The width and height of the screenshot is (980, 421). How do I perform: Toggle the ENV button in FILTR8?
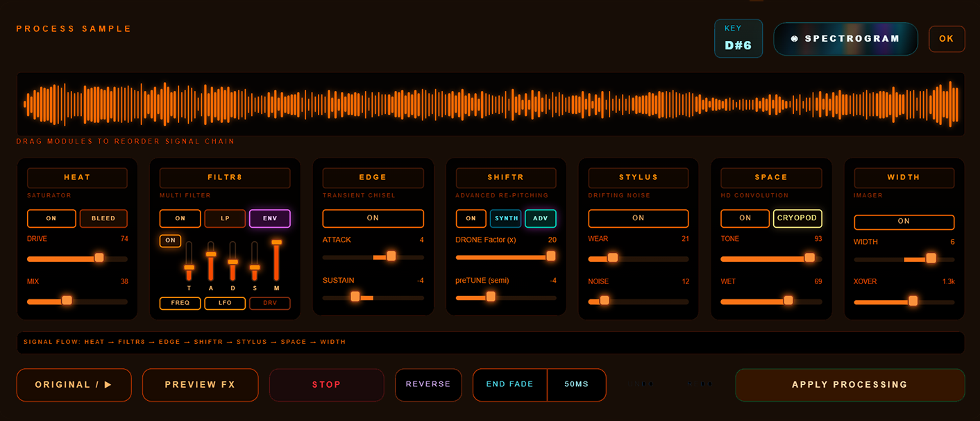270,218
